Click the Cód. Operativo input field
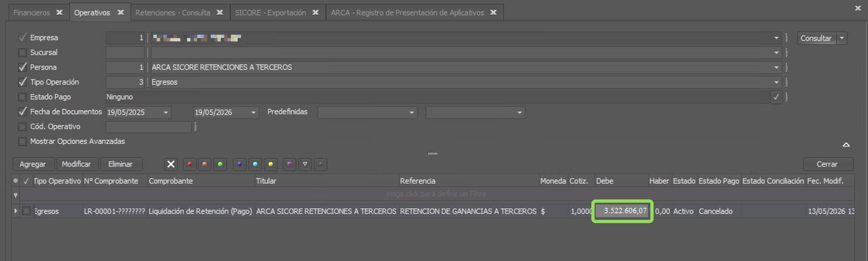 pyautogui.click(x=149, y=127)
